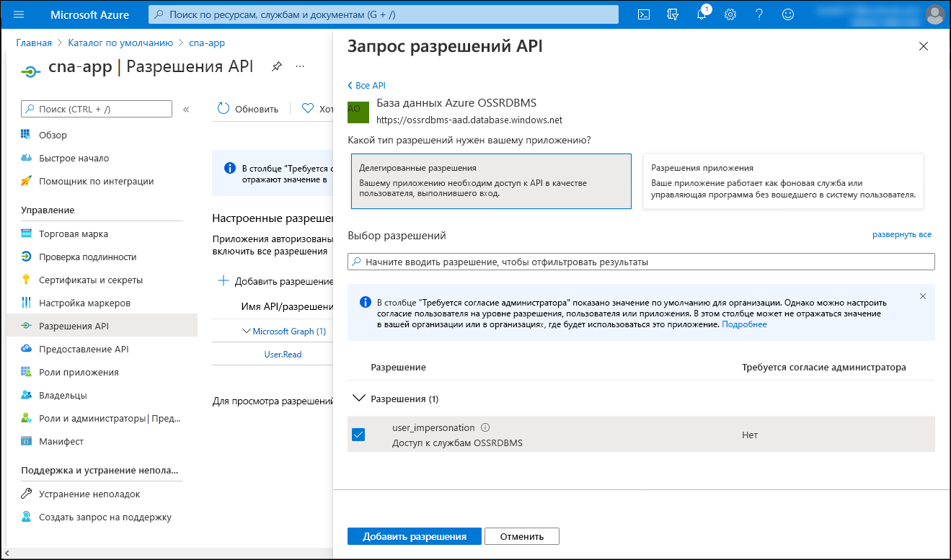This screenshot has width=951, height=560.
Task: Select Разрешения приложения permission type
Action: pyautogui.click(x=783, y=181)
